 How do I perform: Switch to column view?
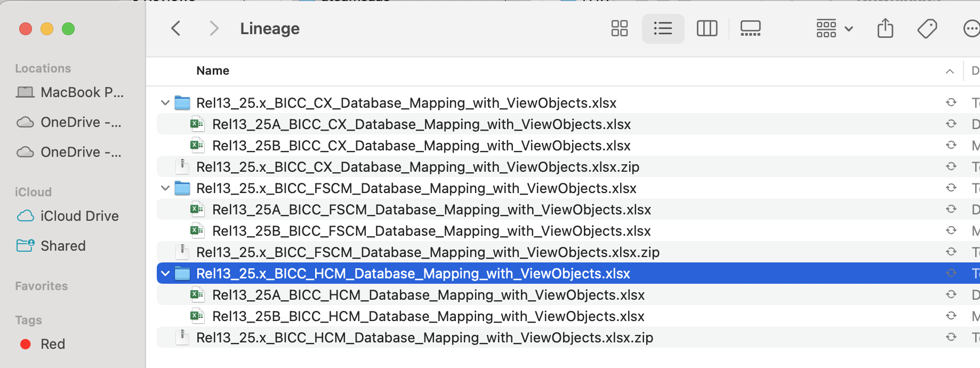706,28
